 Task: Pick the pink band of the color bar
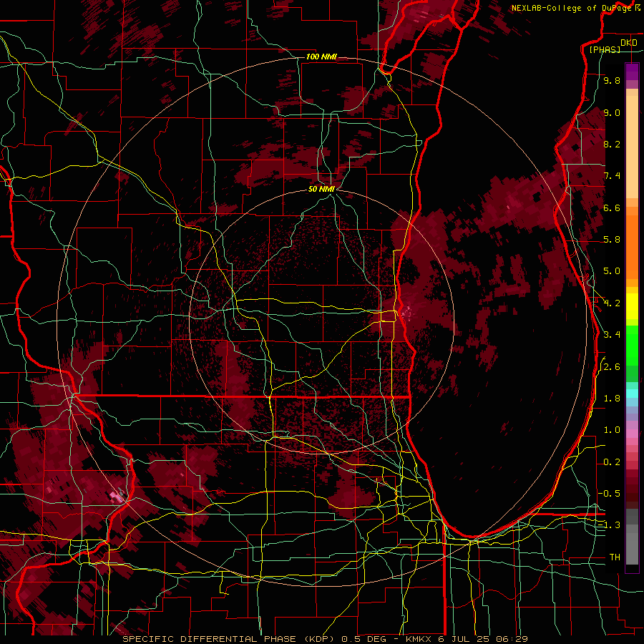click(632, 434)
